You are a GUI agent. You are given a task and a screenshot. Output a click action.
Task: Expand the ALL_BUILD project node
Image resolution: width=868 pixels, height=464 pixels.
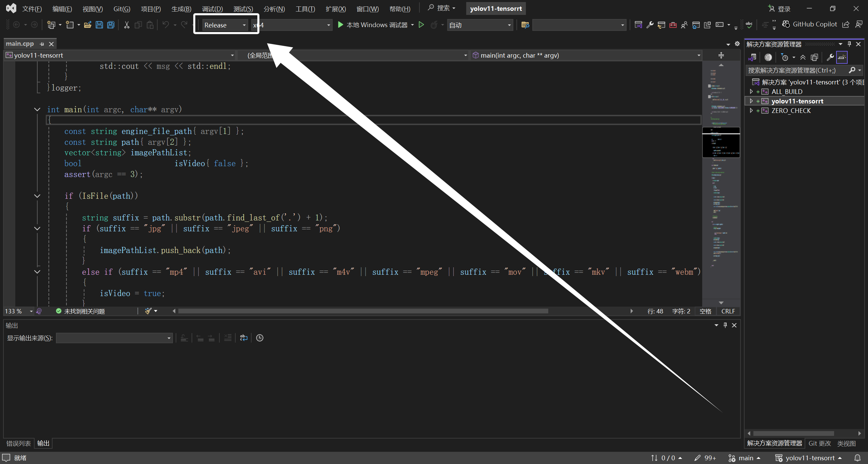(x=751, y=92)
